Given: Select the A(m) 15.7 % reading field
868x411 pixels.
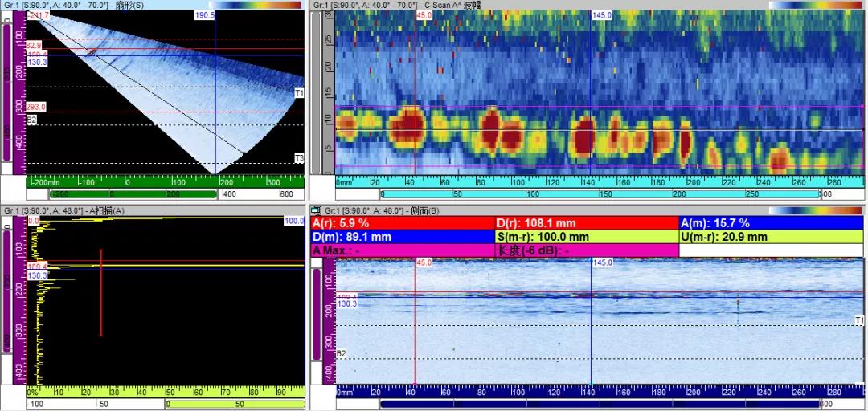Looking at the screenshot, I should tap(771, 223).
